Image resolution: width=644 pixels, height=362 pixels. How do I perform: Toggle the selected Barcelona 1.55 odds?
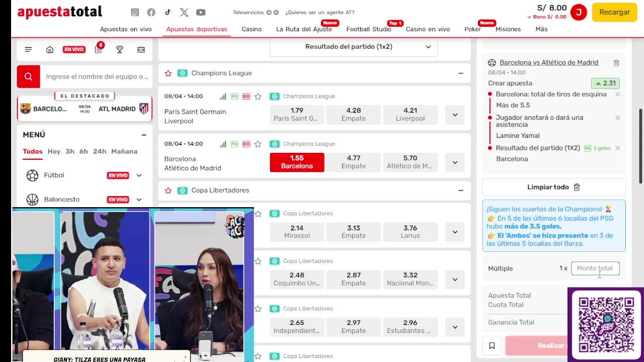click(297, 162)
